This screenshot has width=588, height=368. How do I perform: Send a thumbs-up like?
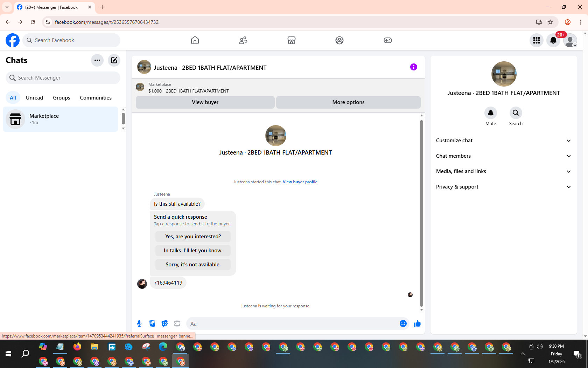tap(417, 323)
